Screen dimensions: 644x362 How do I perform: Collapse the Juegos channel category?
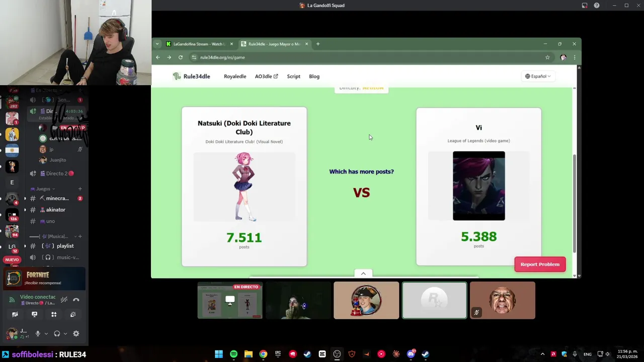pos(43,189)
